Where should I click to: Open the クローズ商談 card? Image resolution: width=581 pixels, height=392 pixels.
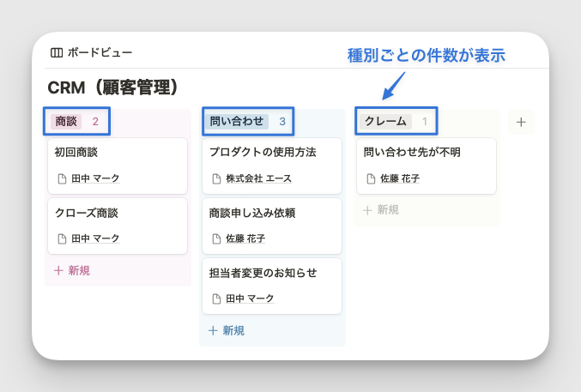(x=118, y=226)
